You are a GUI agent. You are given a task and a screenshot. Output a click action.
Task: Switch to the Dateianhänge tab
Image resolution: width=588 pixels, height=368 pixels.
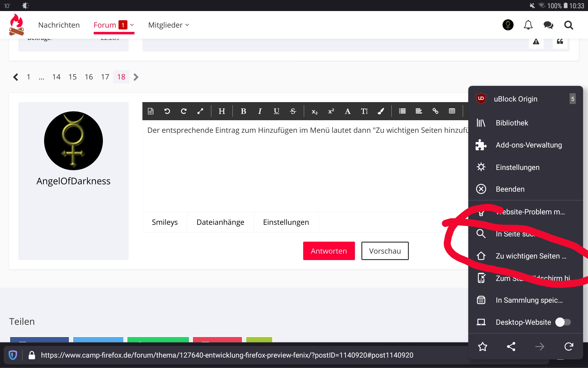(x=220, y=222)
